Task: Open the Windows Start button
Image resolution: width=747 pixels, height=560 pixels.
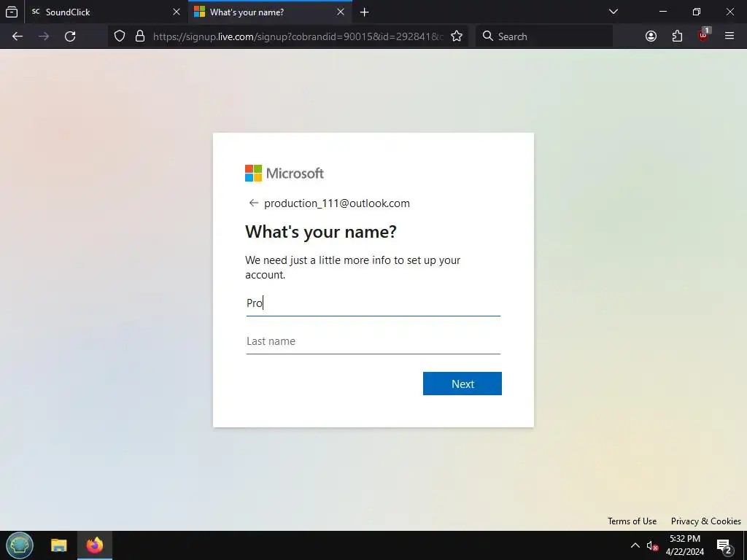Action: coord(20,545)
